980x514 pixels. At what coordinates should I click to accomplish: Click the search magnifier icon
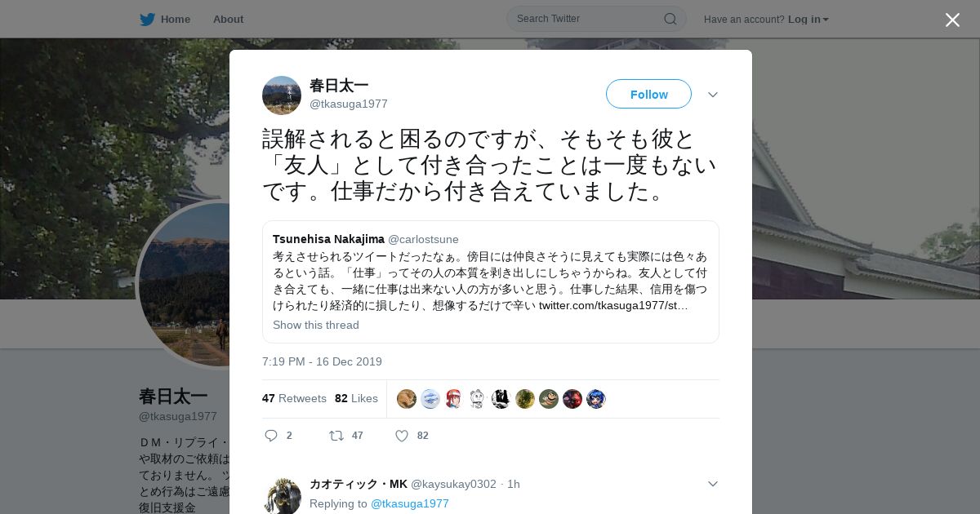click(x=670, y=19)
